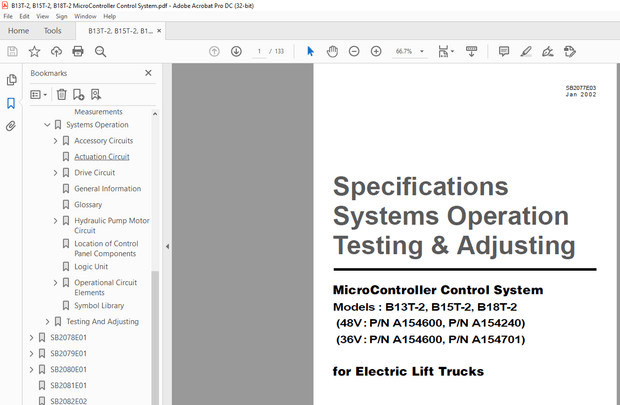Open the View menu
This screenshot has width=620, height=405.
point(43,17)
